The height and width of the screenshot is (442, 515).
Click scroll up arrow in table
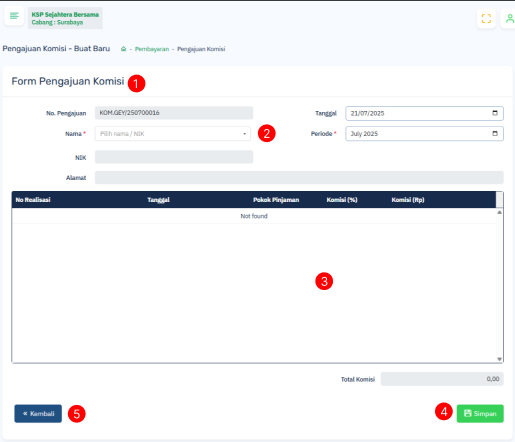[499, 212]
